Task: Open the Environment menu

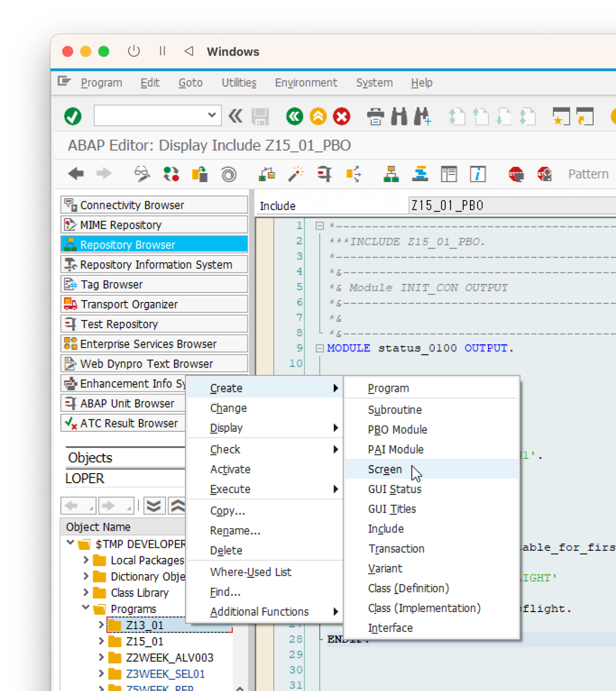Action: pos(306,83)
